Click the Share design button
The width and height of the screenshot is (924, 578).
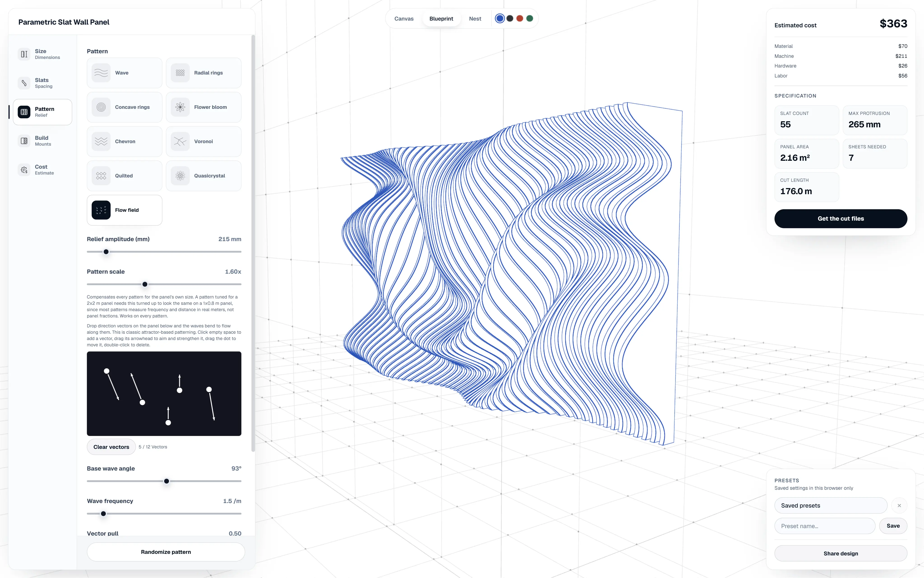click(841, 554)
